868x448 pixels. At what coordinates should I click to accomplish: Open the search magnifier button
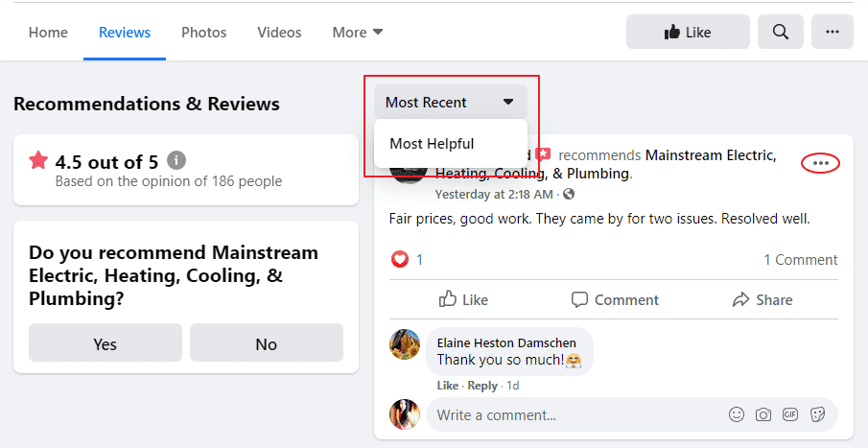(780, 32)
